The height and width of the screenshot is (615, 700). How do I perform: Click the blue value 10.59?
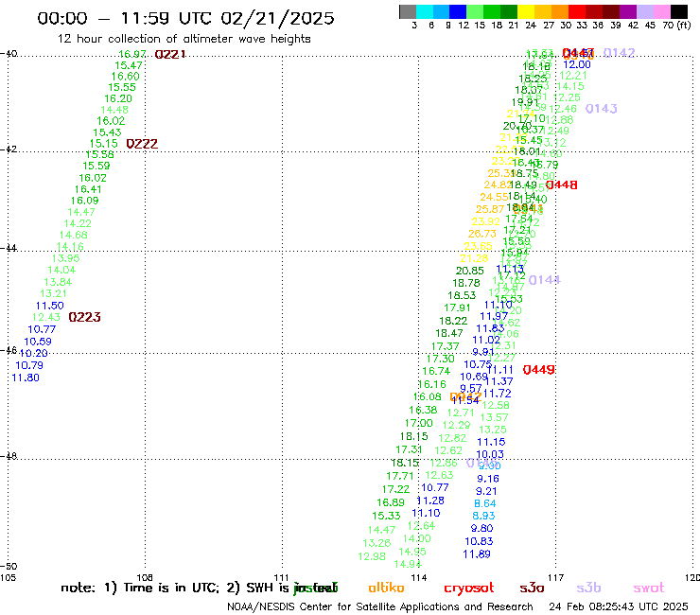pos(38,342)
